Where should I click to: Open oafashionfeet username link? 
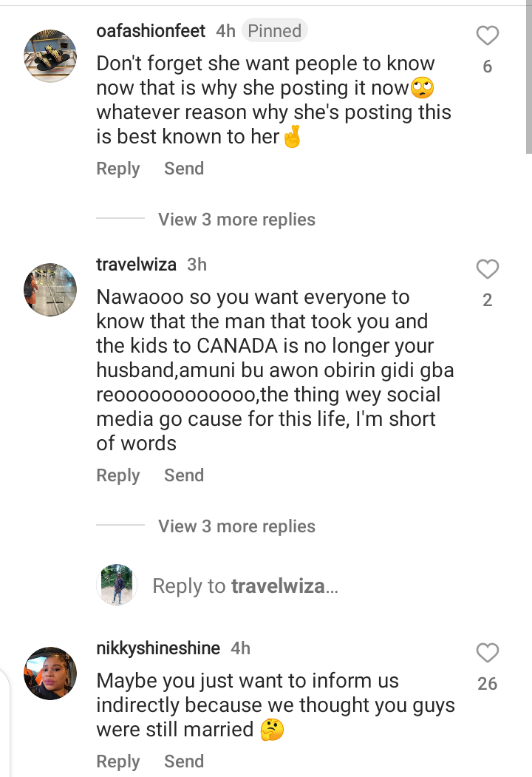(x=151, y=31)
